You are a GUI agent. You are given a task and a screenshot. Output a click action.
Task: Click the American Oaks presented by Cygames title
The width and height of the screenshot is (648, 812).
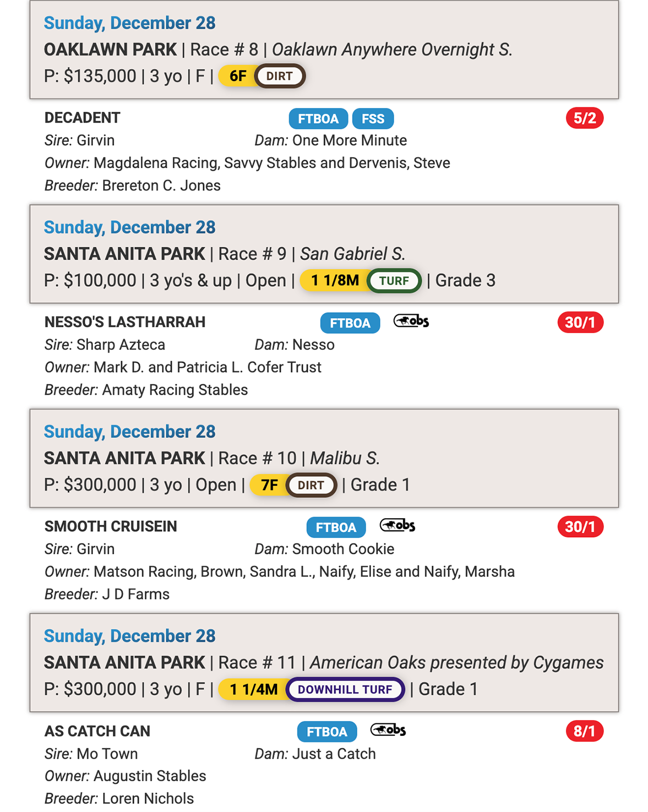click(456, 662)
